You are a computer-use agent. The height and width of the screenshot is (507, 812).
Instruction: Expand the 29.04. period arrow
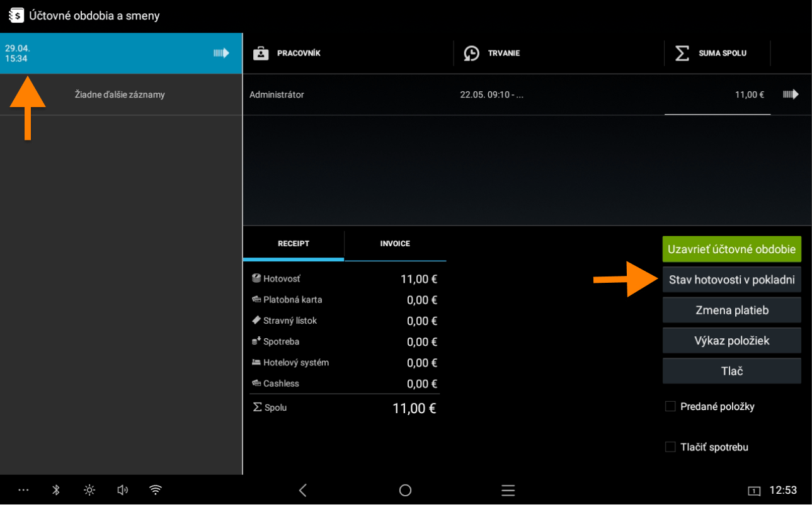point(221,54)
